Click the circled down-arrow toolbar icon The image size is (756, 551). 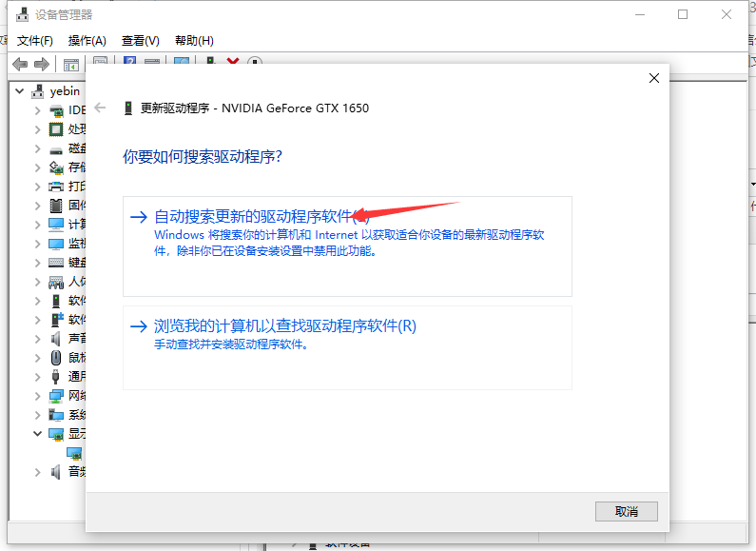(254, 64)
